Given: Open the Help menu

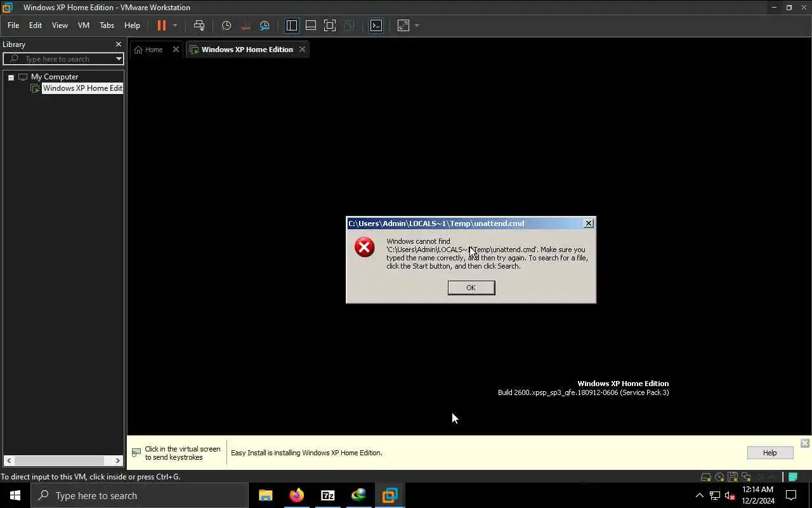Looking at the screenshot, I should coord(132,25).
